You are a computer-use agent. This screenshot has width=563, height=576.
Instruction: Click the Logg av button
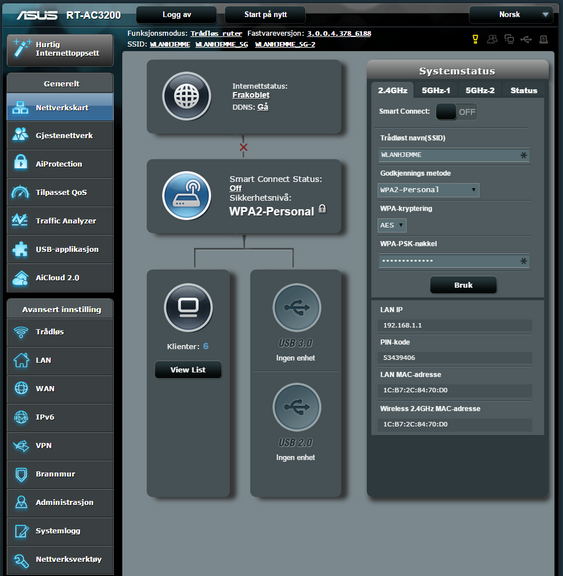point(177,15)
